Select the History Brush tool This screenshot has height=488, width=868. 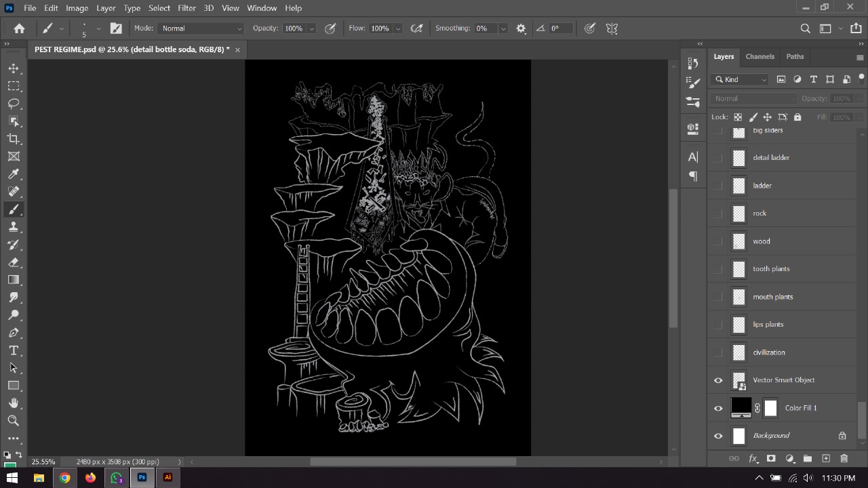pyautogui.click(x=13, y=245)
